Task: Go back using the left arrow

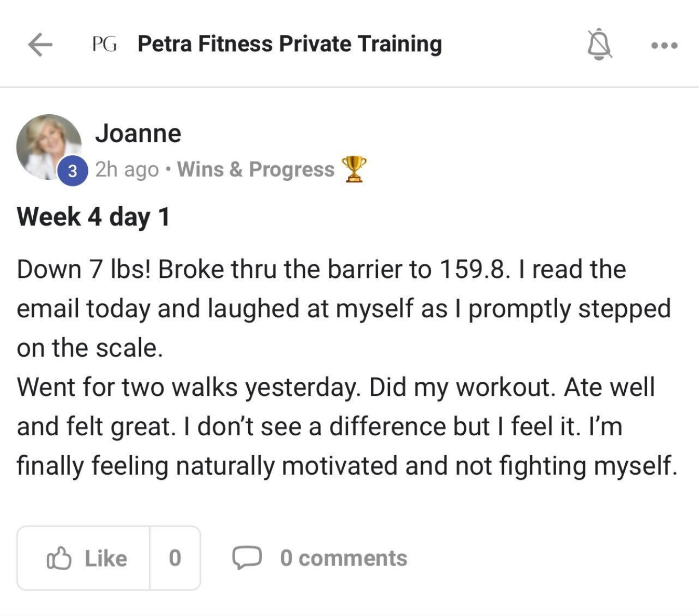Action: coord(40,45)
